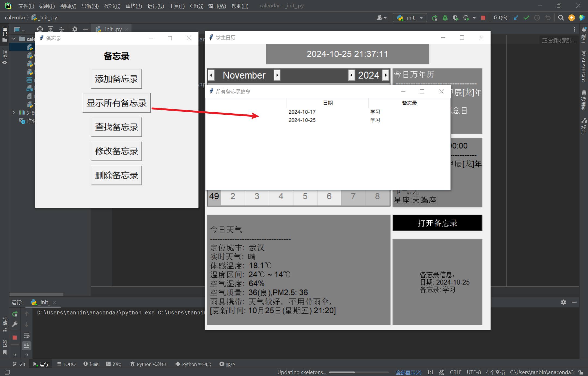The image size is (588, 376).
Task: Toggle scroll to end in Run panel
Action: point(27,346)
